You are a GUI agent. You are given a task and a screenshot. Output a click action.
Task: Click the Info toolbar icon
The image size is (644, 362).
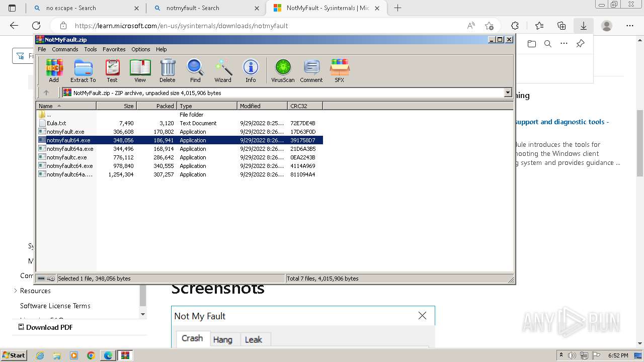251,71
